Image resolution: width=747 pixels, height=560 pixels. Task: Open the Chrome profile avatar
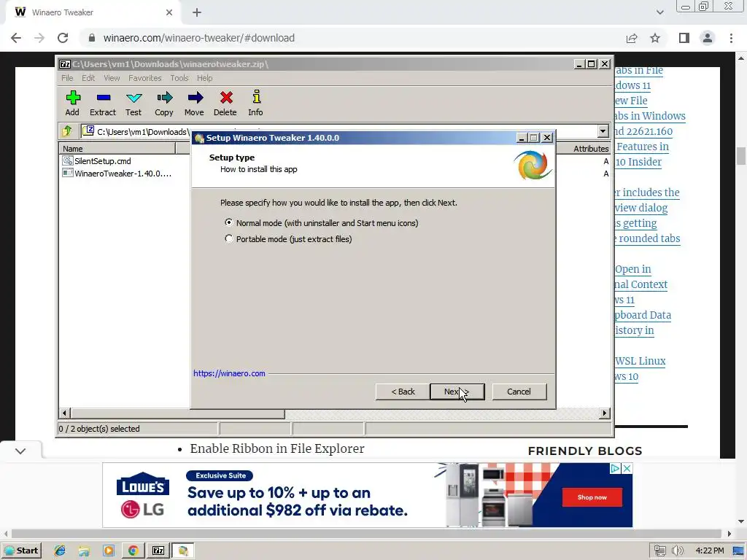708,38
